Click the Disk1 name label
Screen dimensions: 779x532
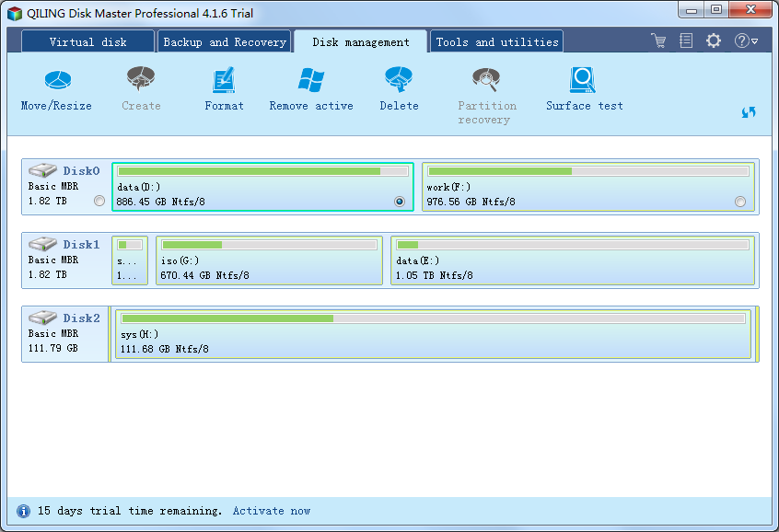click(x=81, y=244)
